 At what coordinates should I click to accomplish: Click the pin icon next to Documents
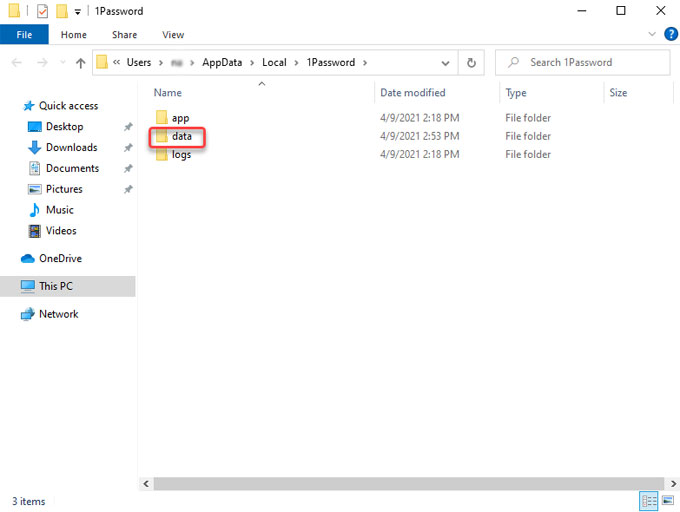pos(128,169)
